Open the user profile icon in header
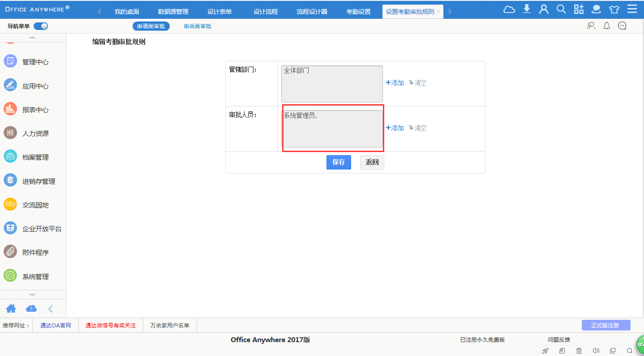The image size is (644, 356). tap(544, 9)
